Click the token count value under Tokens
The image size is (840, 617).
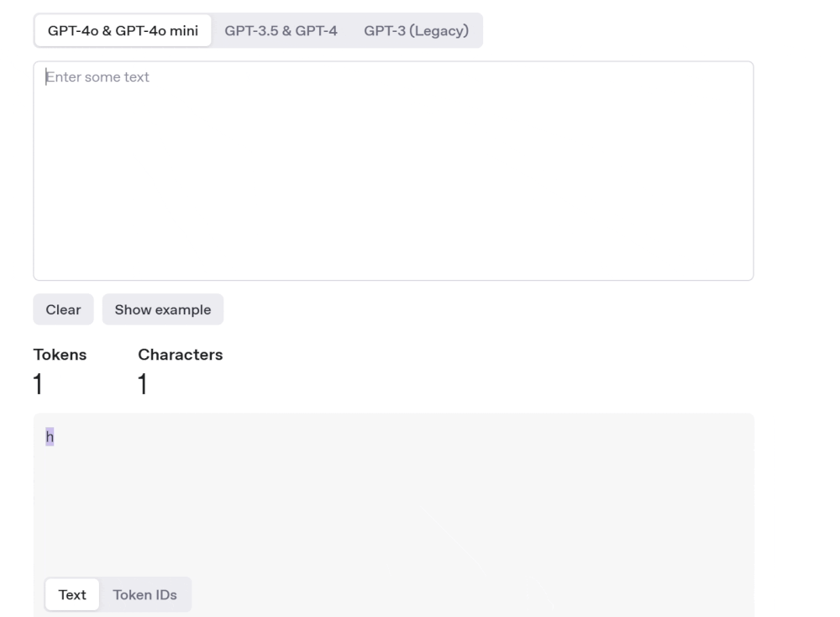pyautogui.click(x=38, y=384)
